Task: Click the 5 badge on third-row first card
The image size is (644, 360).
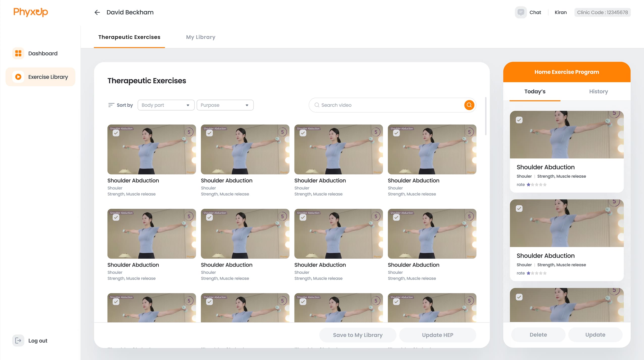Action: 189,301
